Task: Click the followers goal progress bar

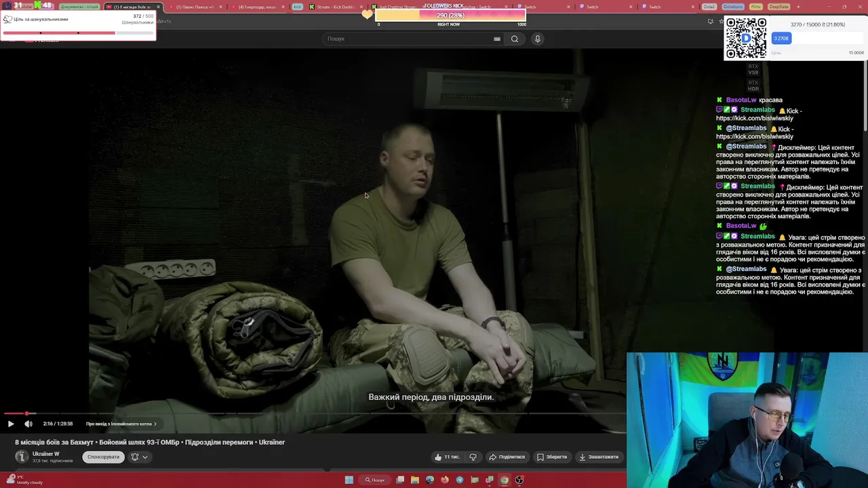Action: (x=450, y=15)
